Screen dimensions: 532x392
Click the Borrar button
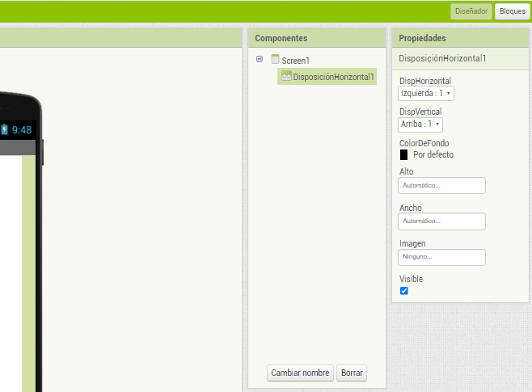(352, 373)
